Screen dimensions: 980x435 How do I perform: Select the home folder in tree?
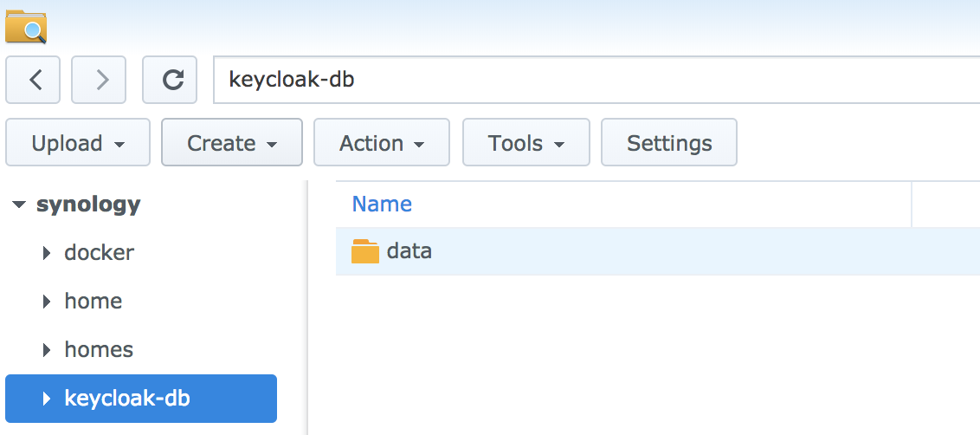point(93,301)
